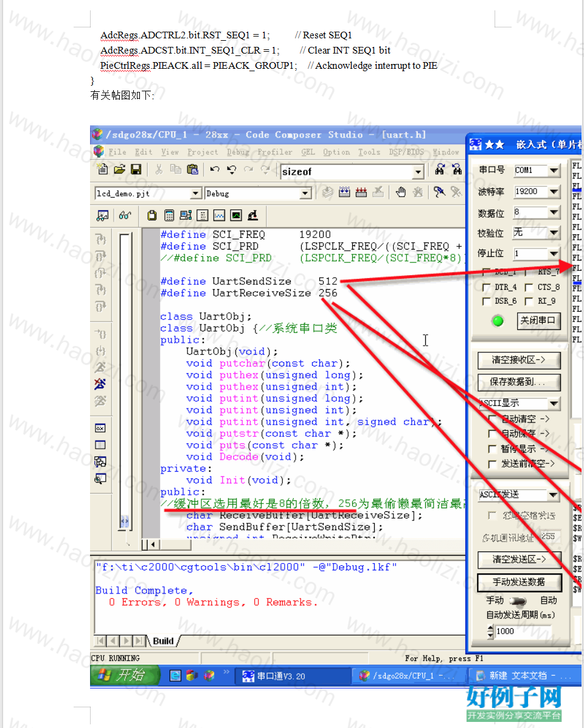Click the Step Over icon in debug sidebar
Image resolution: width=584 pixels, height=728 pixels.
pyautogui.click(x=100, y=256)
